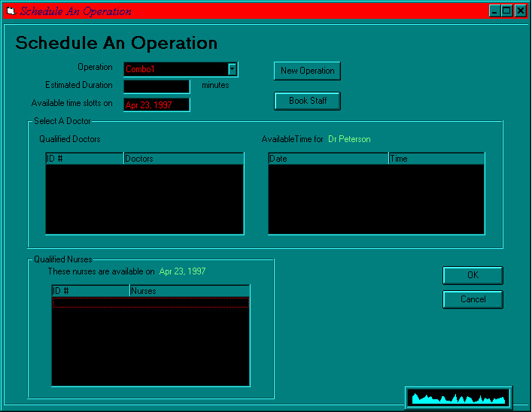Image resolution: width=532 pixels, height=412 pixels.
Task: Select the highlighted first row in Nurses list
Action: pos(150,302)
